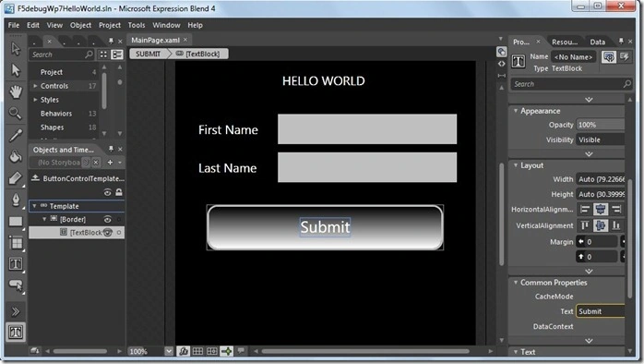Toggle snapping to gridlines
The width and height of the screenshot is (644, 364).
212,351
